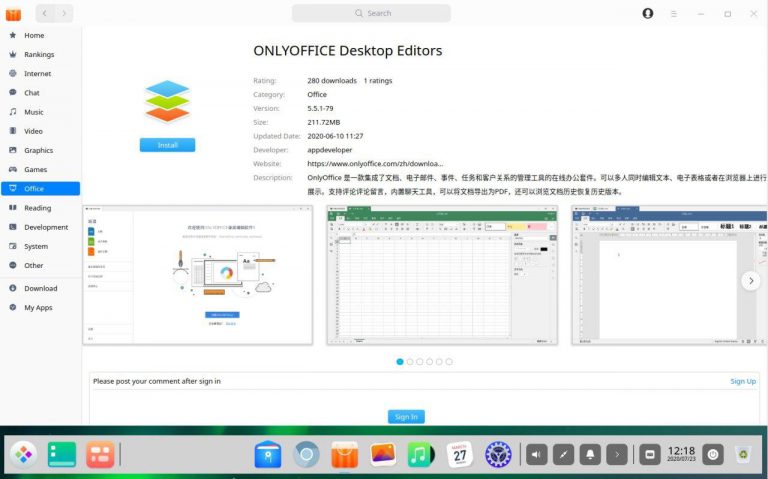Open the user account avatar
Image resolution: width=768 pixels, height=479 pixels.
pos(648,13)
